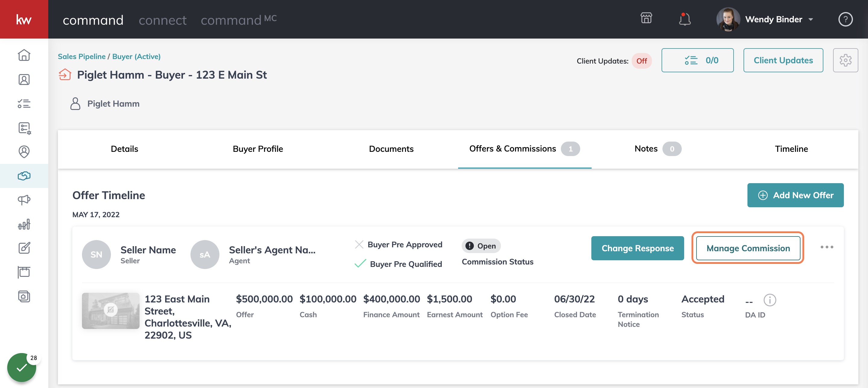
Task: Select the Offers & Commissions tab
Action: click(x=524, y=149)
